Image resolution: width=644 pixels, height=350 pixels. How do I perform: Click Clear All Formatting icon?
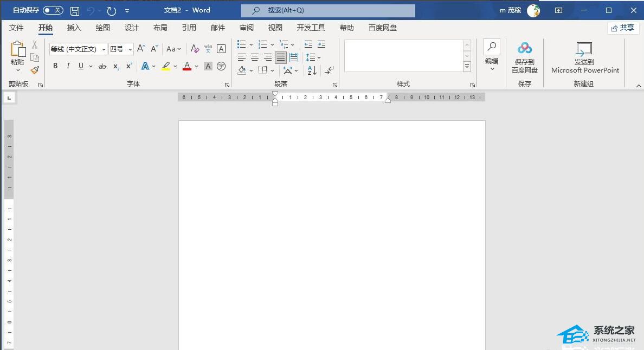click(x=195, y=49)
